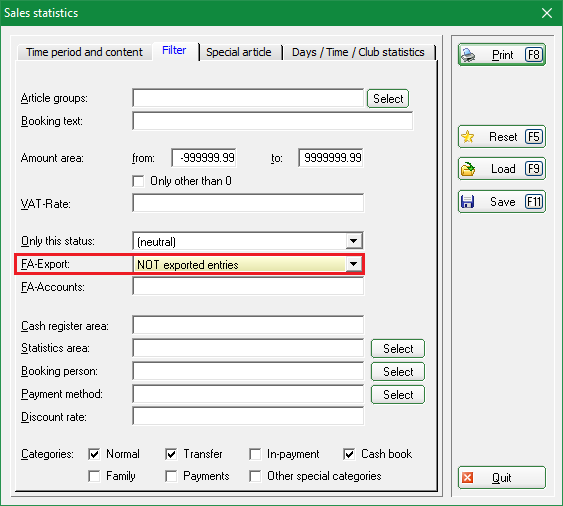This screenshot has width=563, height=506.
Task: Click the Amount area from field
Action: point(204,158)
